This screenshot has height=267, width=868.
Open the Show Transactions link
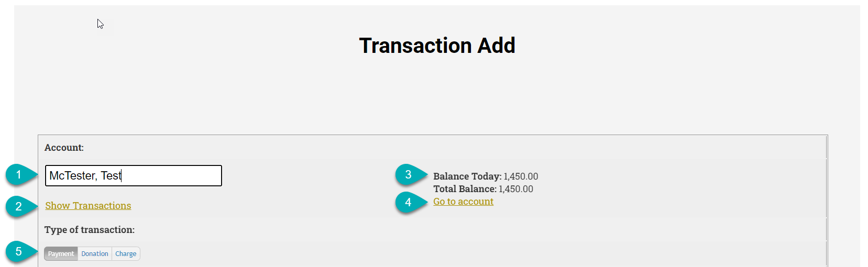tap(88, 206)
